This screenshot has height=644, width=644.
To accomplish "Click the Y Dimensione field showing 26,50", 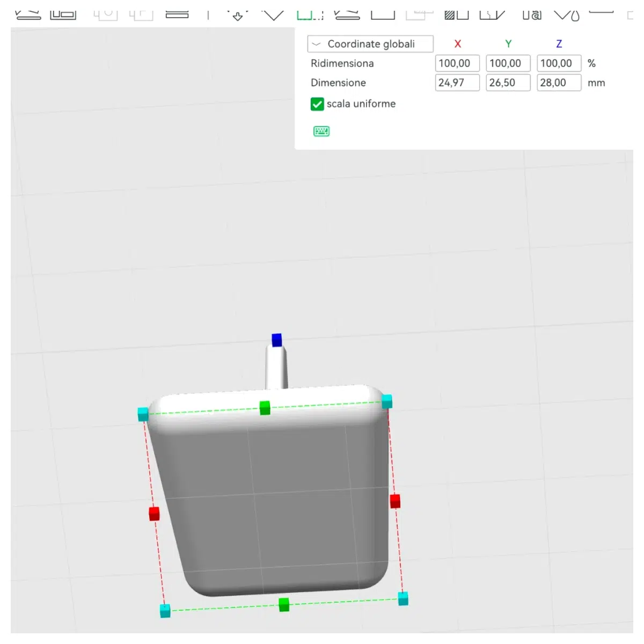I will coord(508,83).
